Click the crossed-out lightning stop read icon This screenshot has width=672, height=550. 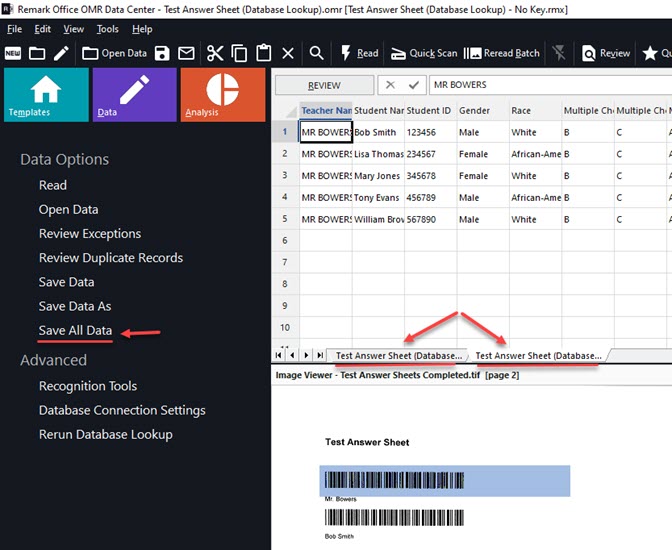559,54
